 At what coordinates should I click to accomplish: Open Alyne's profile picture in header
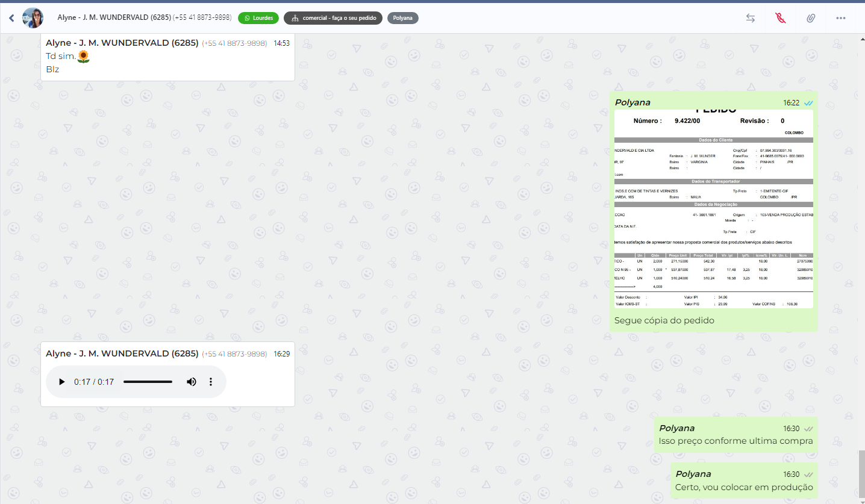(33, 18)
